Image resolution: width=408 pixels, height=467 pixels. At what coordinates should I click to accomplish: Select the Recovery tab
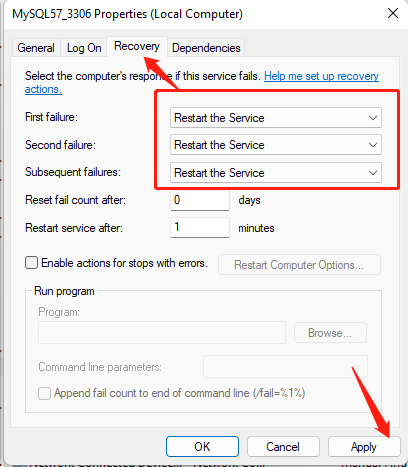tap(137, 46)
